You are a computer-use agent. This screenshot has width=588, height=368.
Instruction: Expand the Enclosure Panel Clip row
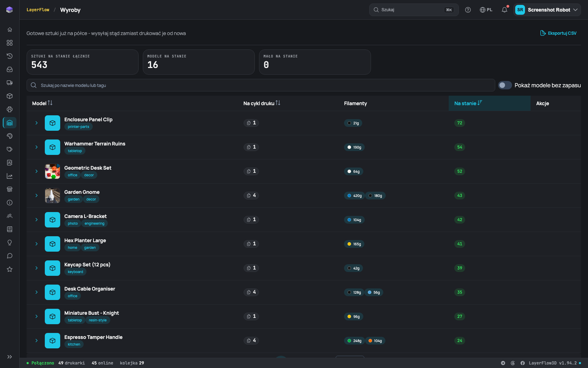(36, 123)
